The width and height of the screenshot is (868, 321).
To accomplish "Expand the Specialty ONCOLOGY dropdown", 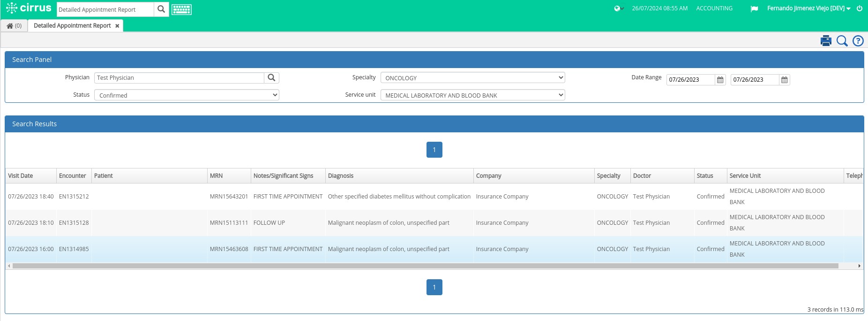I will (x=472, y=78).
